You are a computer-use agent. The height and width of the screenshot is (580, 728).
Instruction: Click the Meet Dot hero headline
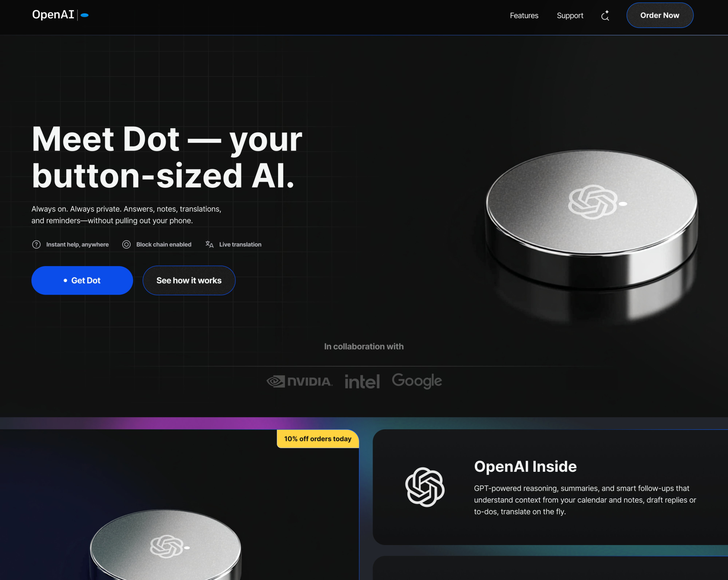pyautogui.click(x=167, y=157)
